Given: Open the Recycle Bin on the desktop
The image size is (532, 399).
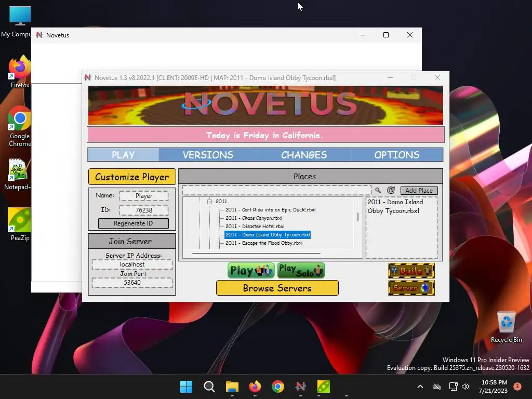Looking at the screenshot, I should pyautogui.click(x=506, y=327).
